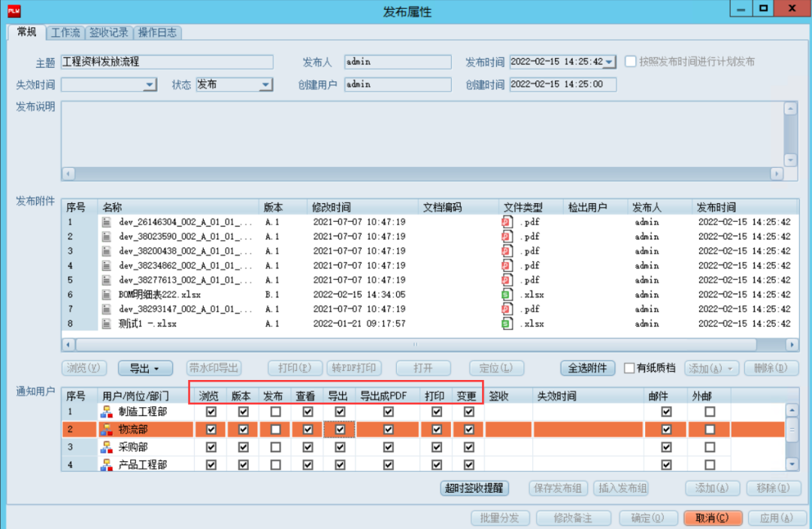Toggle the 外邮 checkbox for 物流部
The width and height of the screenshot is (812, 529).
(x=710, y=430)
